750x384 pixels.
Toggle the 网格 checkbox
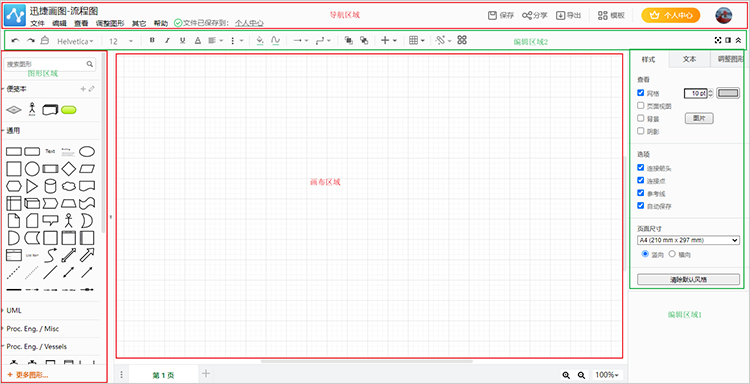640,93
